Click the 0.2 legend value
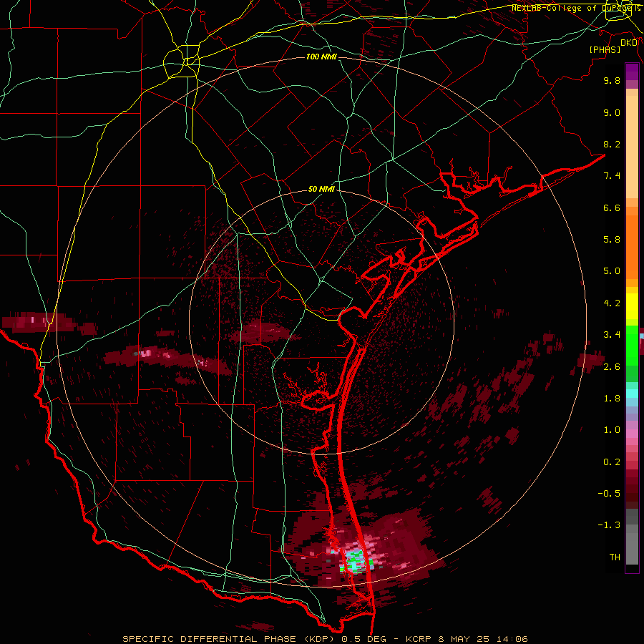 (612, 462)
